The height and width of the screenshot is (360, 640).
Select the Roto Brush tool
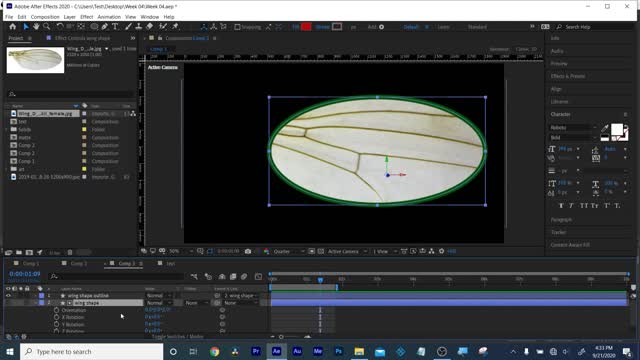pyautogui.click(x=163, y=27)
